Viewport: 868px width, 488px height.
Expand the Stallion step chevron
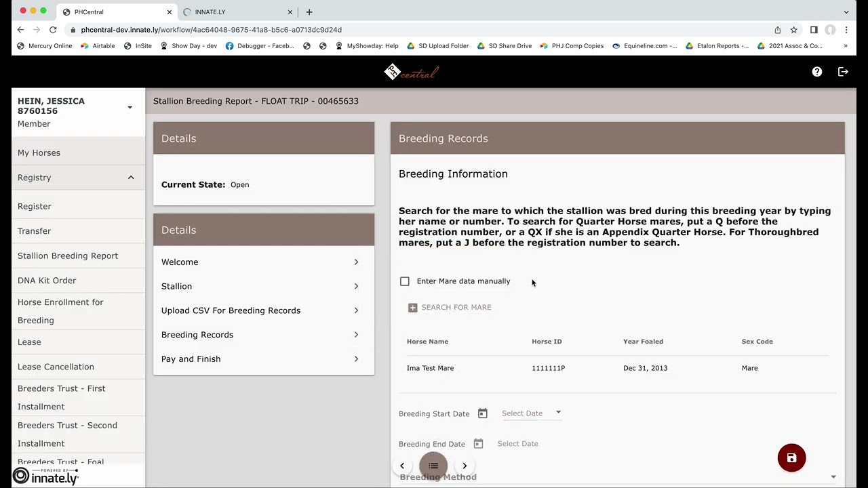356,286
